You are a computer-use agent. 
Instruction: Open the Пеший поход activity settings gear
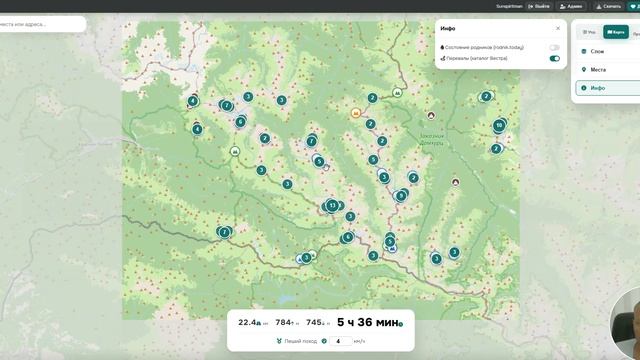[x=324, y=341]
